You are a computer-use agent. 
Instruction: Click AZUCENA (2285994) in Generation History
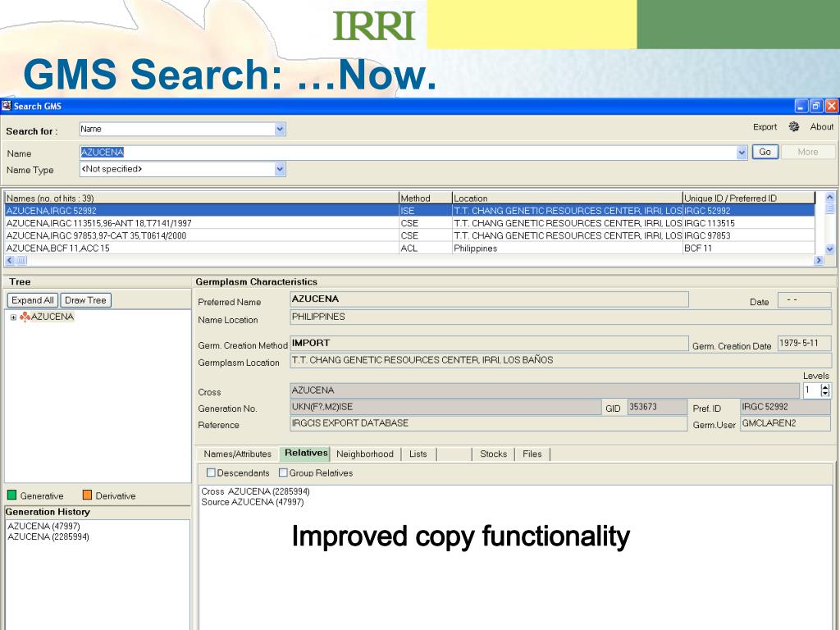pyautogui.click(x=48, y=536)
